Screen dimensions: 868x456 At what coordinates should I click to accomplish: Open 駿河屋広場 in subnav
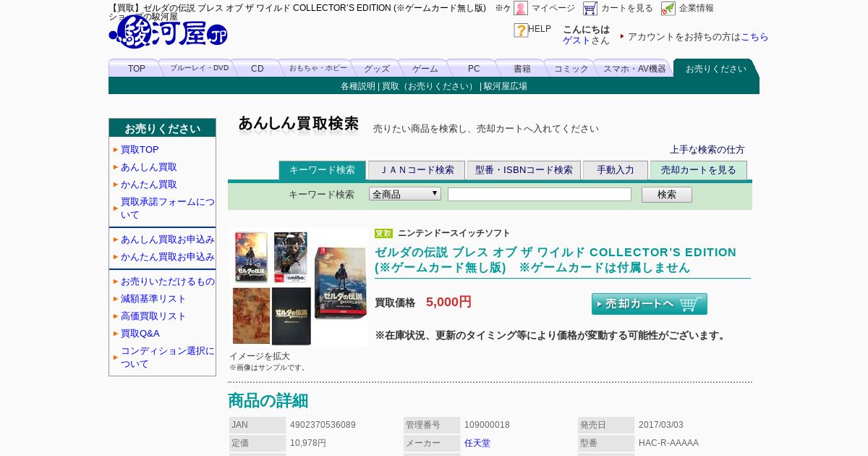[x=506, y=86]
